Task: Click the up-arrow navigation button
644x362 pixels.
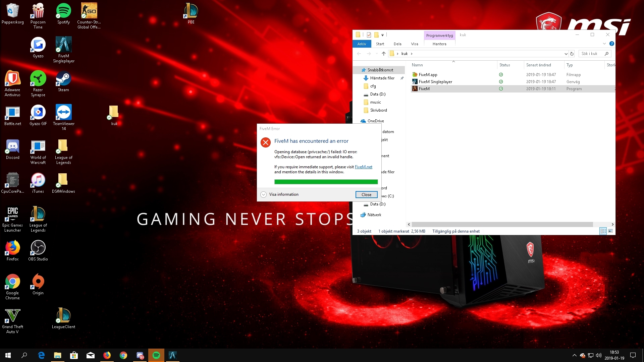Action: point(383,54)
